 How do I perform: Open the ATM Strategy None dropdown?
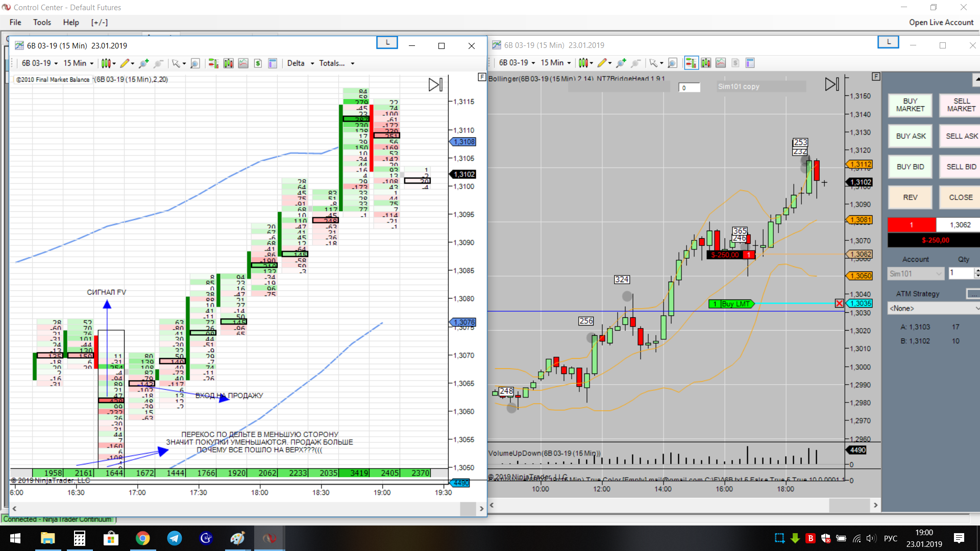point(934,309)
